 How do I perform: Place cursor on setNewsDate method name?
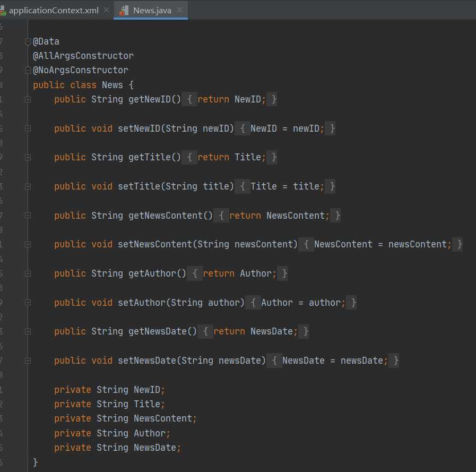pyautogui.click(x=147, y=361)
